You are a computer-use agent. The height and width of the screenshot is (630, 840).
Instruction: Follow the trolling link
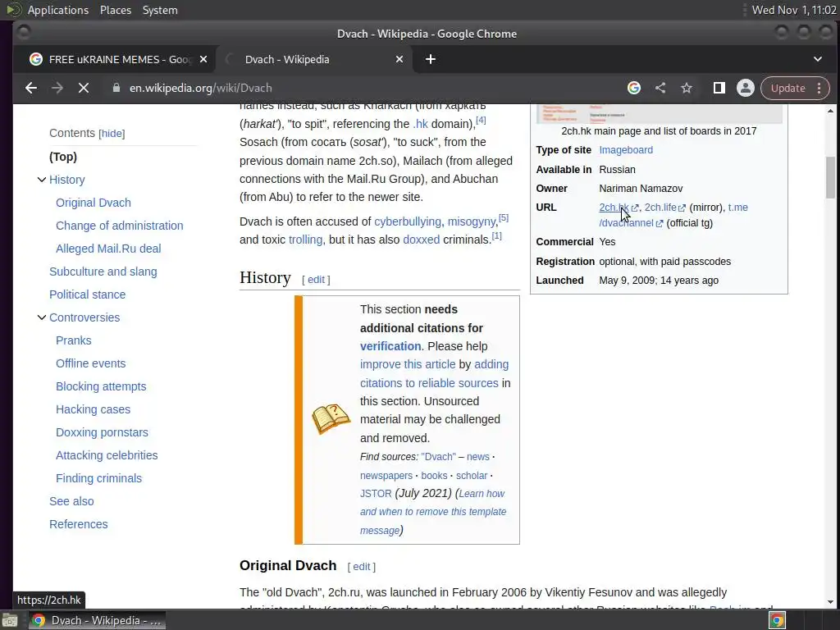(x=305, y=240)
